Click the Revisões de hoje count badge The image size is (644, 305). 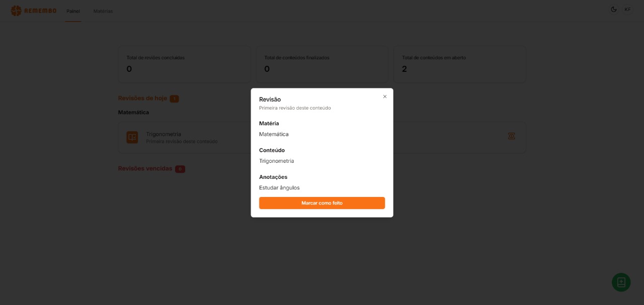[x=174, y=99]
